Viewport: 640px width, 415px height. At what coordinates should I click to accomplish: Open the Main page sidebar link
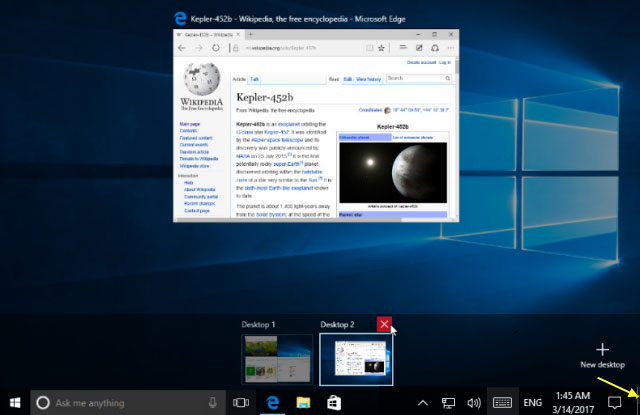pyautogui.click(x=190, y=124)
